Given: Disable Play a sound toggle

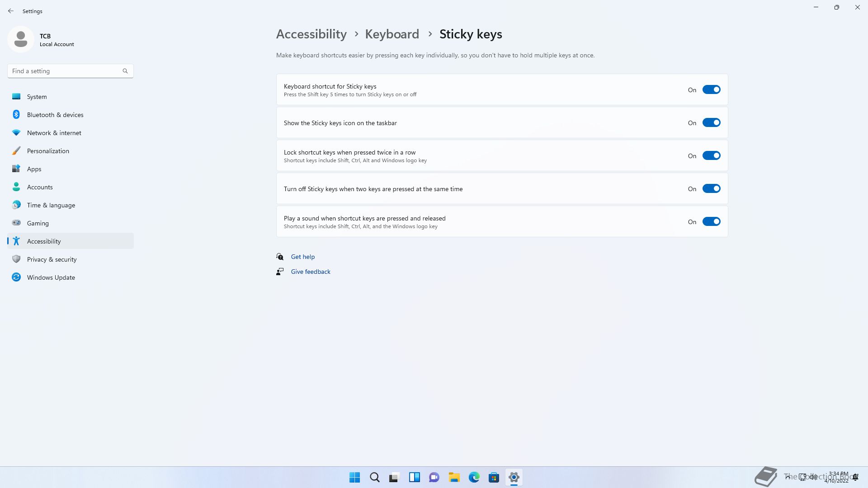Looking at the screenshot, I should pos(711,221).
